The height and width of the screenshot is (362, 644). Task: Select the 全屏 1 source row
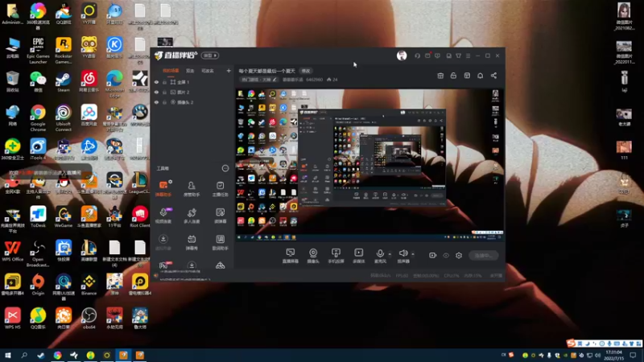point(192,82)
